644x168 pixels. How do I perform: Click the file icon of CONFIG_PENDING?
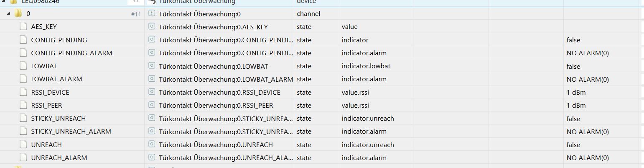(23, 40)
